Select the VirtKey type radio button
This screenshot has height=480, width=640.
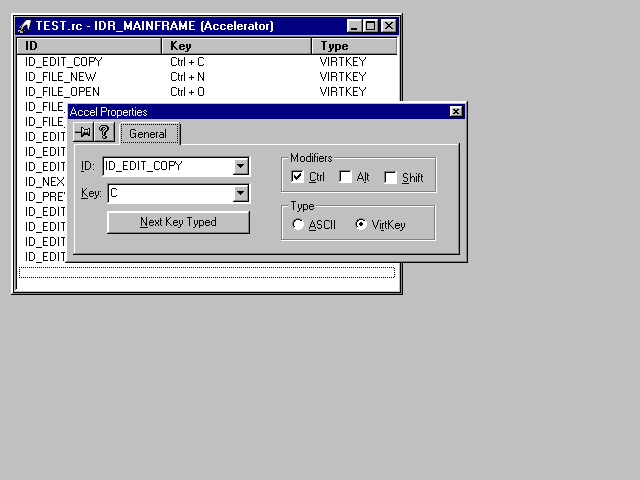click(x=361, y=225)
